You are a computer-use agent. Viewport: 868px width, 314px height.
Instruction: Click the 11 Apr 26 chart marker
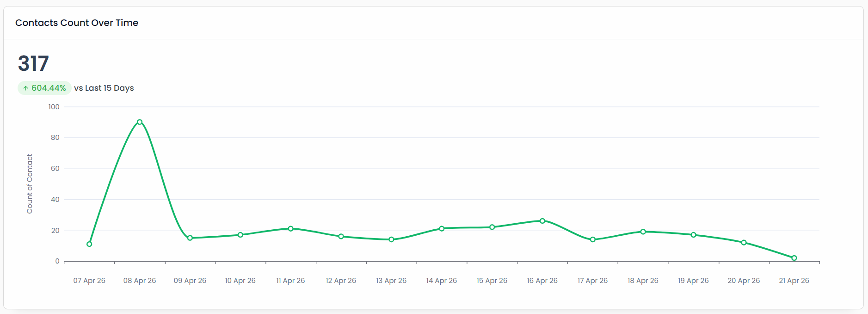point(291,229)
